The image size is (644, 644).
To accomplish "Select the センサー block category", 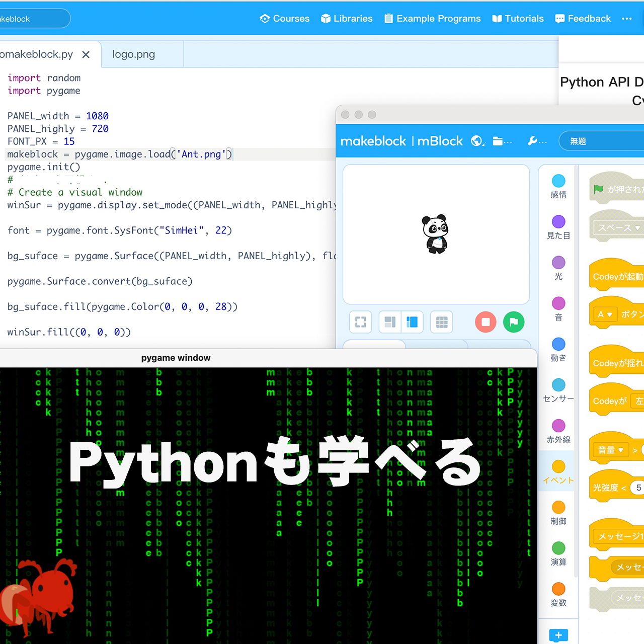I will (558, 390).
